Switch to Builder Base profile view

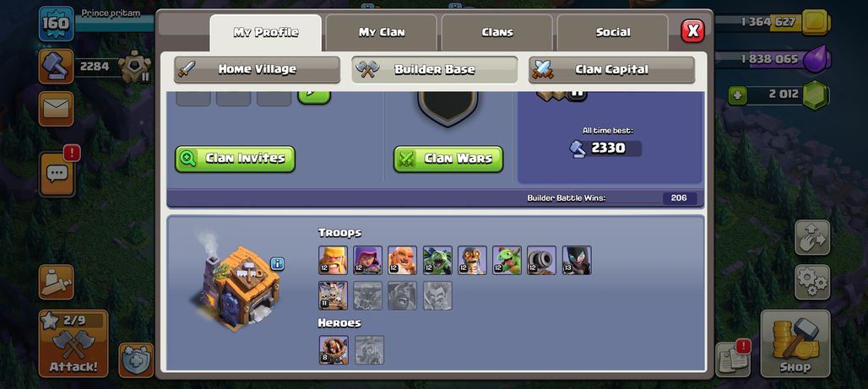(x=435, y=70)
